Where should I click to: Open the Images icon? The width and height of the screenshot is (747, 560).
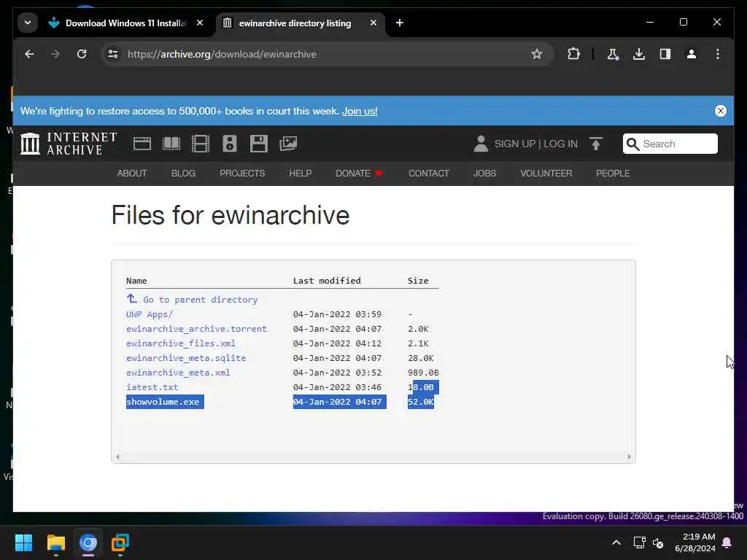pos(288,144)
